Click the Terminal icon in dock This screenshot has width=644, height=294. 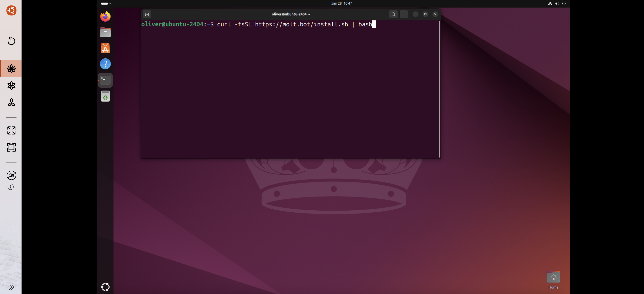[x=105, y=80]
